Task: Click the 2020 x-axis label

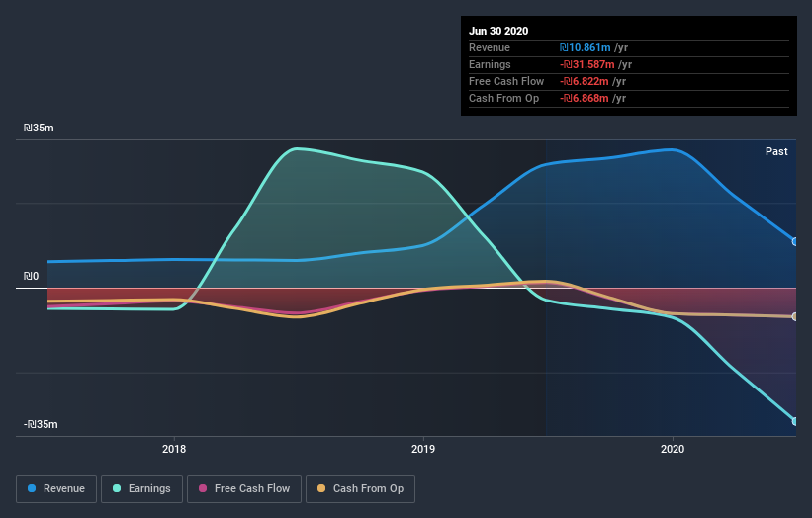Action: [x=673, y=449]
